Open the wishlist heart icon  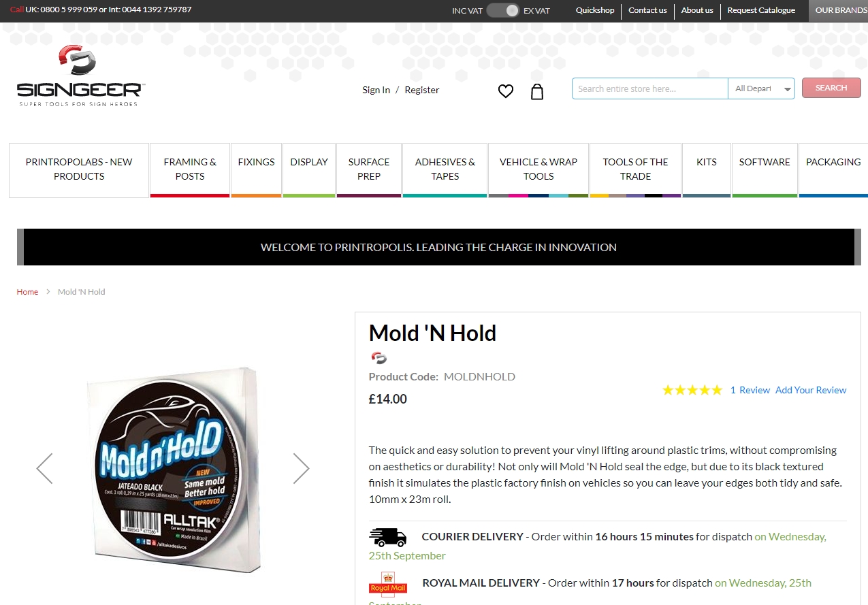505,91
